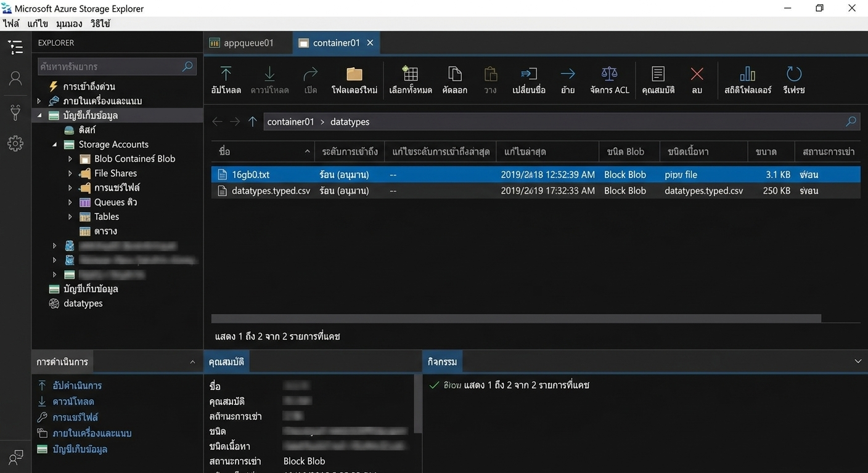
Task: Open the แก้ไข menu
Action: (38, 24)
